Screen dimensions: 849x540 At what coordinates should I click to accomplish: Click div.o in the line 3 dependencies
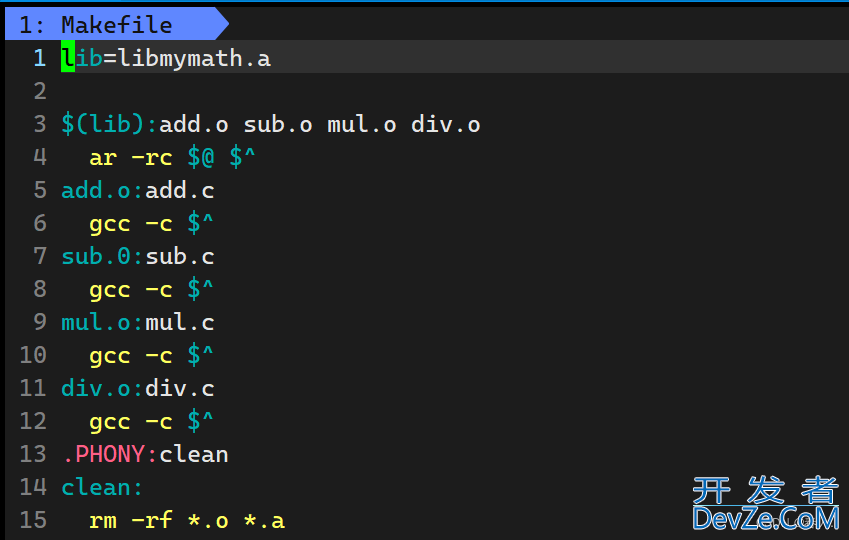click(x=445, y=124)
